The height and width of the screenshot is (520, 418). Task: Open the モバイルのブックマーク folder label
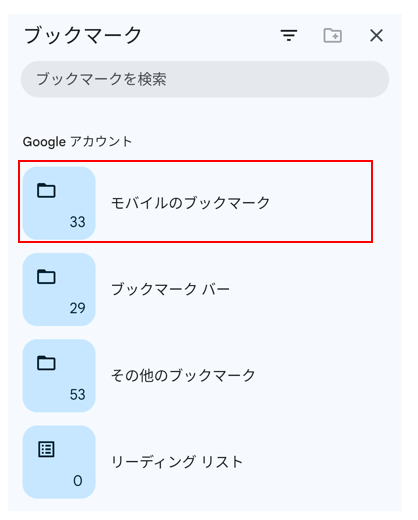point(190,203)
